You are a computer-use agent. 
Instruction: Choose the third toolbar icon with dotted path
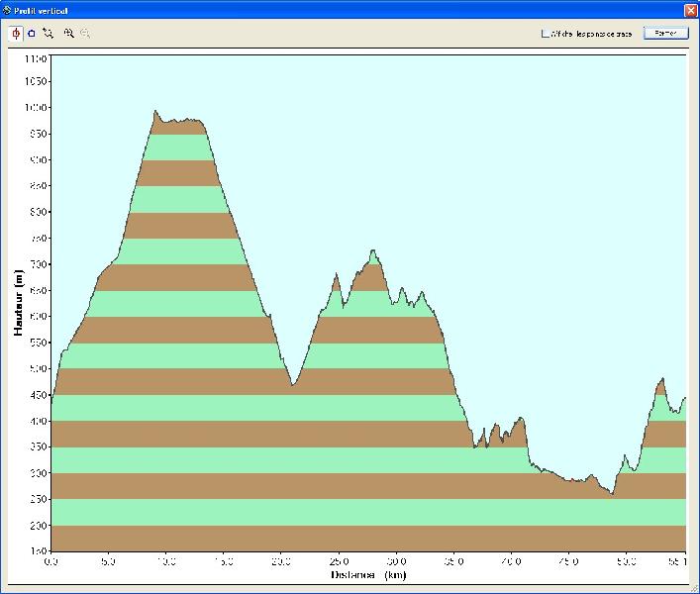pos(48,33)
